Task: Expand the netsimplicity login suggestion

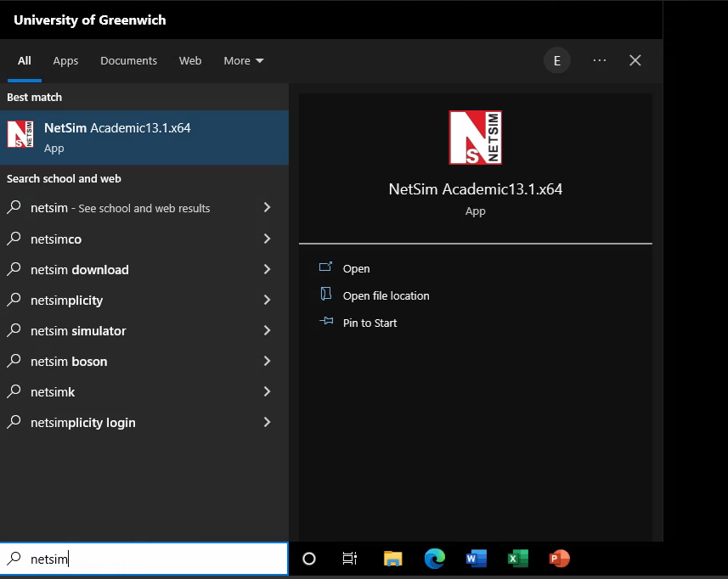Action: [266, 422]
